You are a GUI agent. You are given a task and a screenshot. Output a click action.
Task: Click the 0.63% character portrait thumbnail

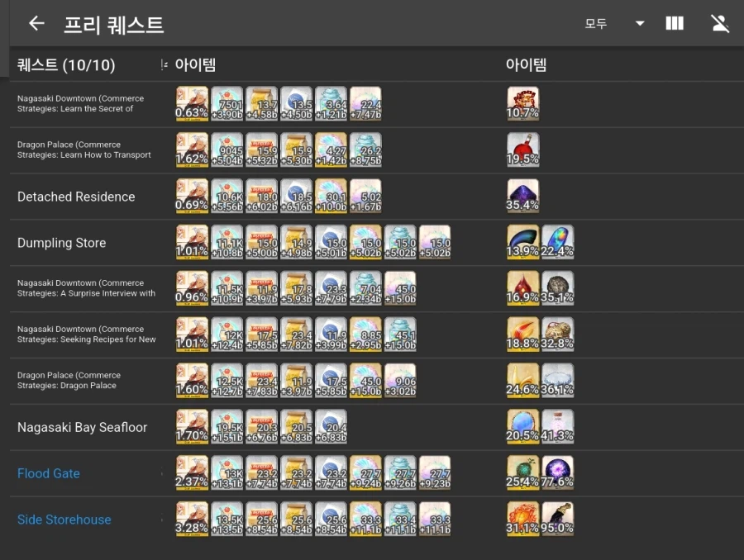pos(191,102)
